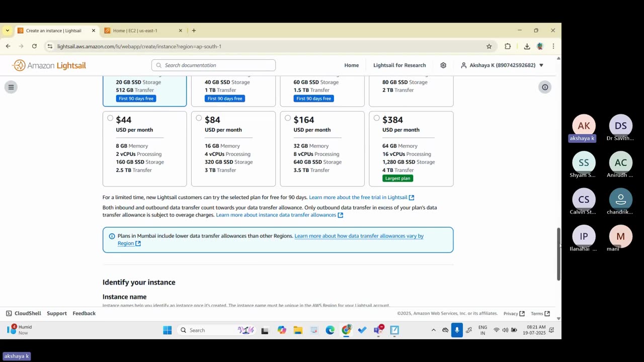Open File Explorer from the taskbar
This screenshot has height=362, width=644.
click(298, 330)
